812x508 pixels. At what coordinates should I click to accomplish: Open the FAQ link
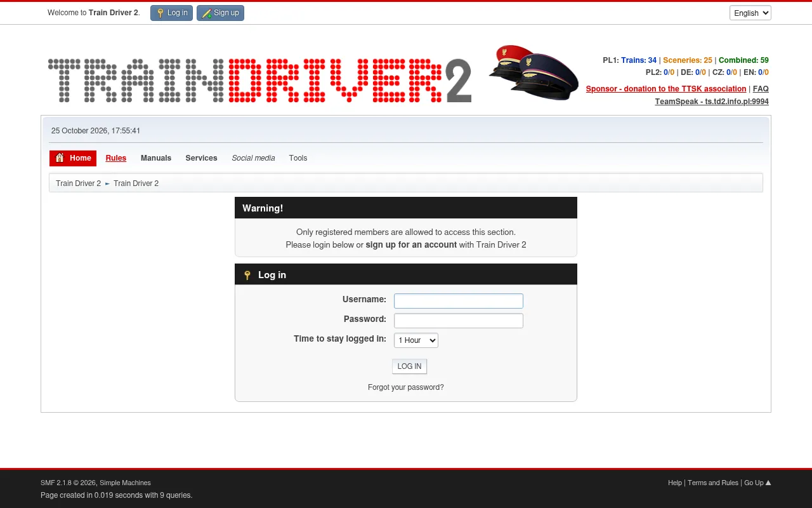point(761,89)
